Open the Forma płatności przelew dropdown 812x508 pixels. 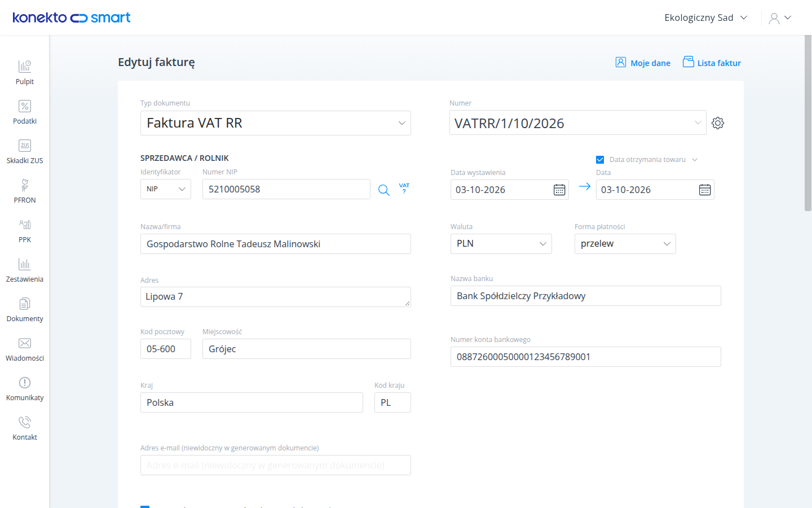[x=625, y=244]
